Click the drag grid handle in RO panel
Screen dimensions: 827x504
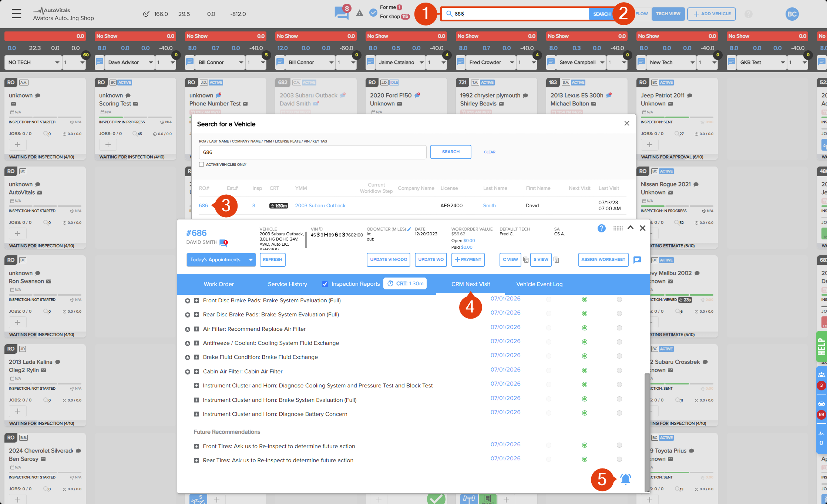pos(618,228)
